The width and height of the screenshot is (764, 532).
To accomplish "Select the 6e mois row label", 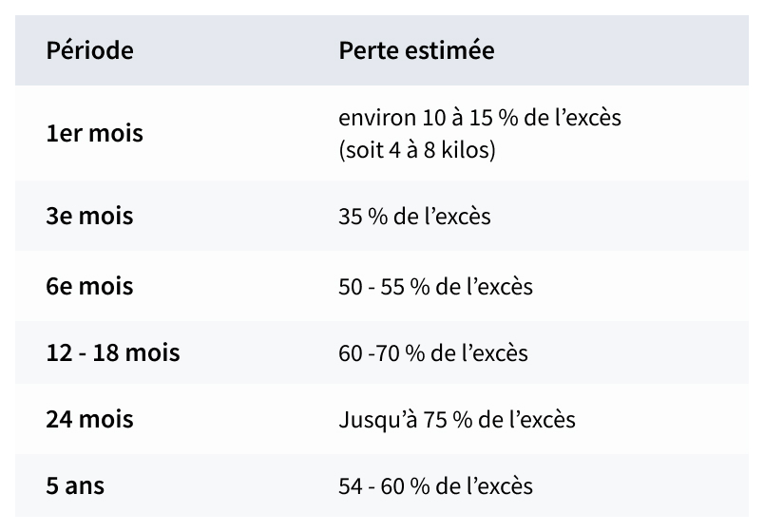I will tap(89, 286).
